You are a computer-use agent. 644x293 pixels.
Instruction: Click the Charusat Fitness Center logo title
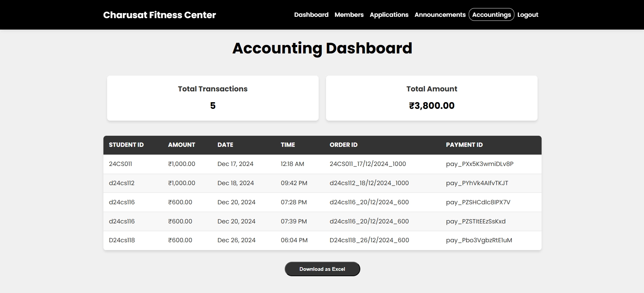159,15
